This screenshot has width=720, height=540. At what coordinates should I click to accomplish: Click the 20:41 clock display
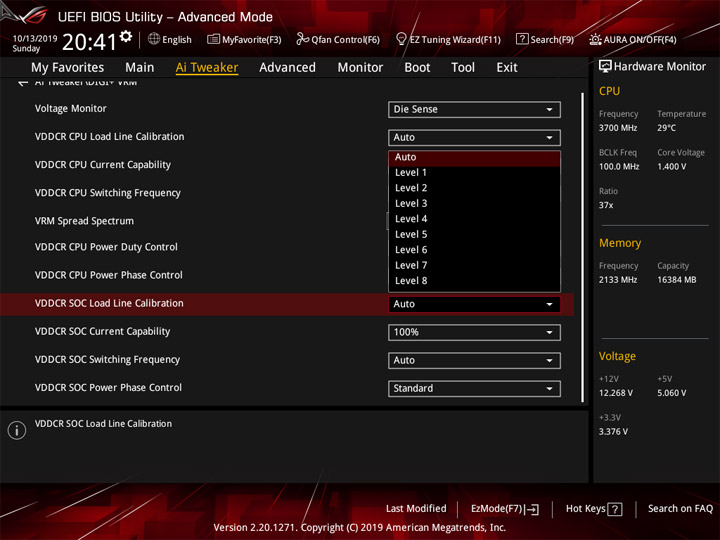tap(90, 42)
